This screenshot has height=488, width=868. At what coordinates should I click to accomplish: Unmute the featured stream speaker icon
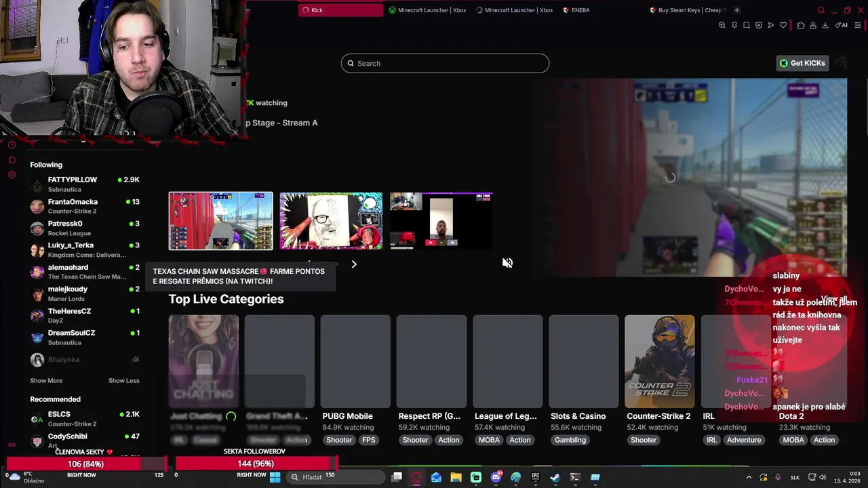[507, 263]
